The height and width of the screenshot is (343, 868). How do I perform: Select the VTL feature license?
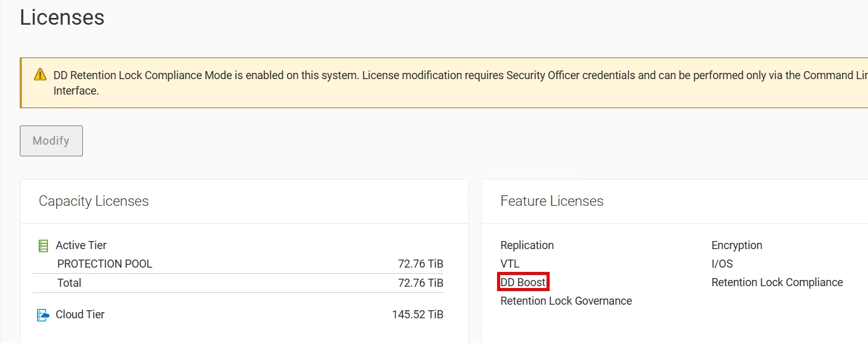509,264
